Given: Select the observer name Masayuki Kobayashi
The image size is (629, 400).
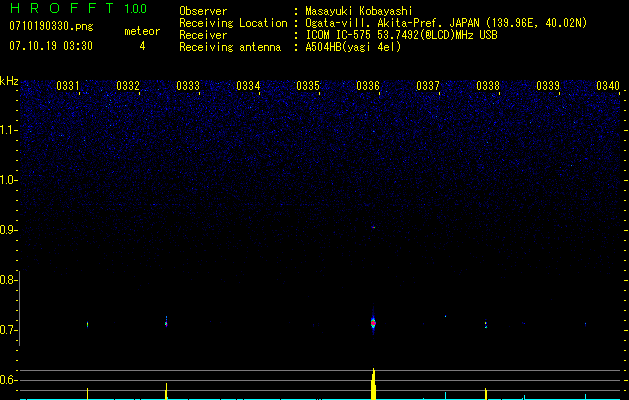Looking at the screenshot, I should click(x=359, y=11).
